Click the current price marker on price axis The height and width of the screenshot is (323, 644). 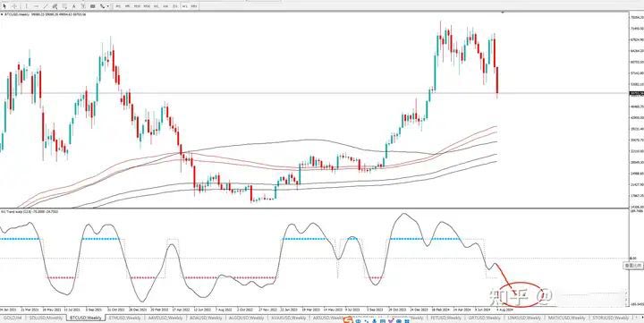point(636,93)
